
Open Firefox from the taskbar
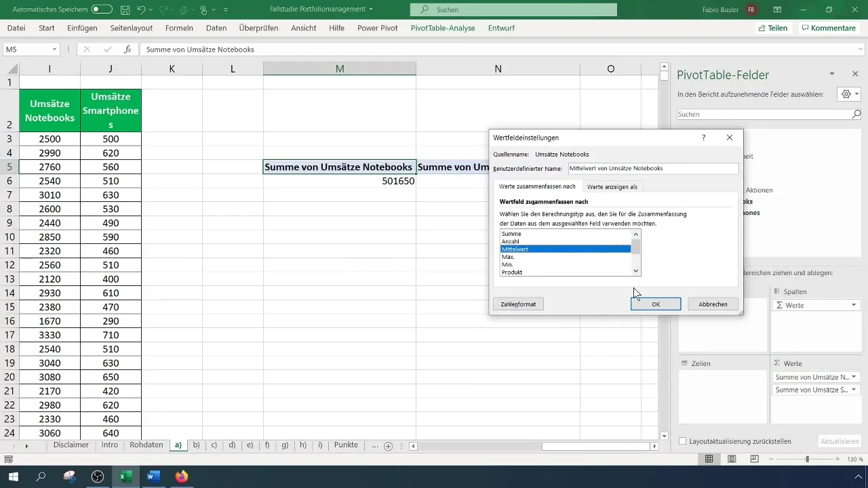click(x=181, y=476)
